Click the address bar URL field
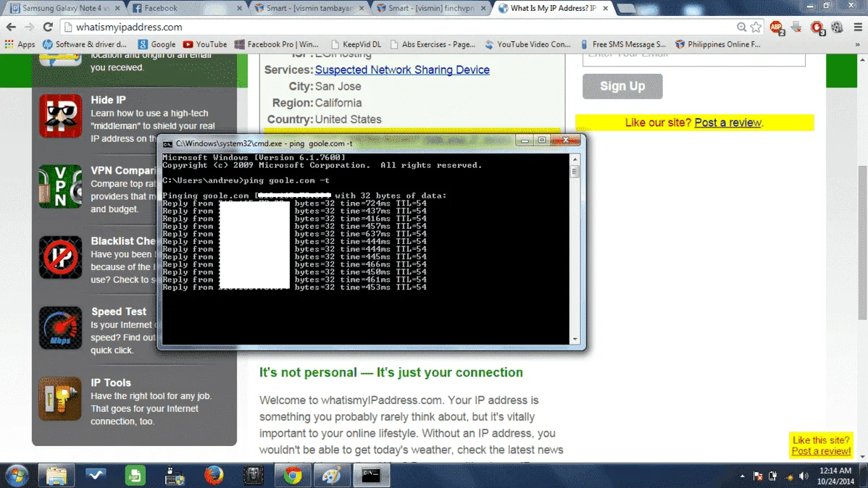This screenshot has height=488, width=868. [x=398, y=27]
